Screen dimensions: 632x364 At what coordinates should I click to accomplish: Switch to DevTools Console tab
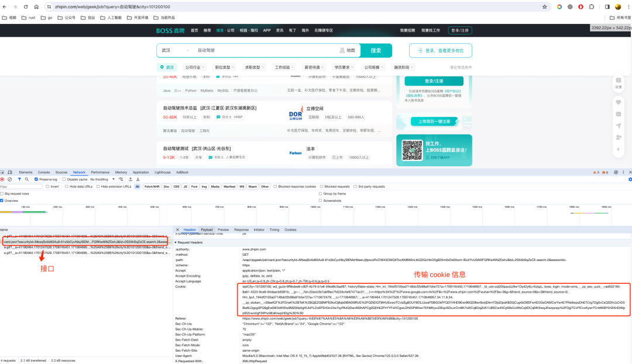pos(44,172)
